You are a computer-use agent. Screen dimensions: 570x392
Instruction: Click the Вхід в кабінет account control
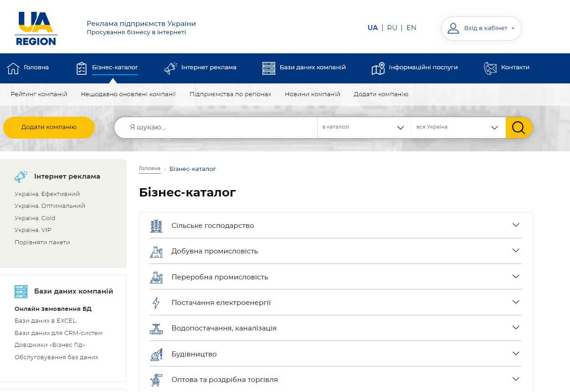(481, 28)
